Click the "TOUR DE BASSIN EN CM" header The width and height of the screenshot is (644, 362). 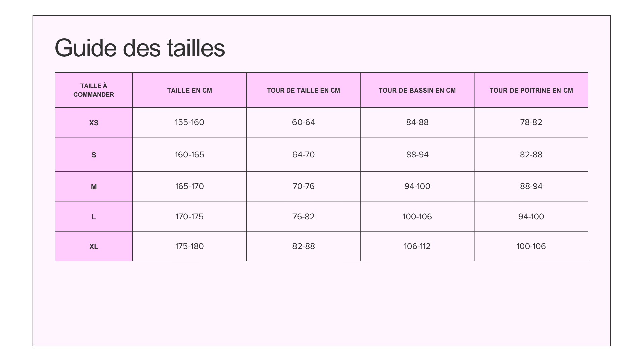[x=417, y=90]
